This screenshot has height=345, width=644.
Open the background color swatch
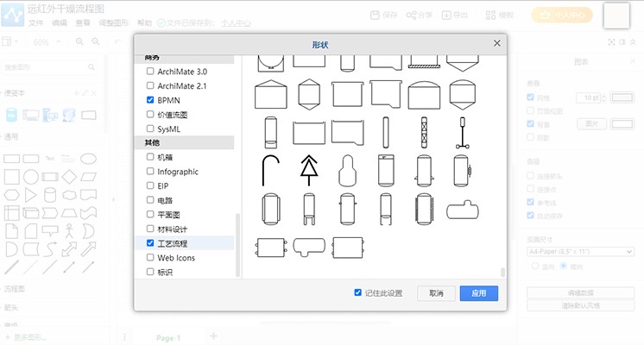click(x=622, y=124)
